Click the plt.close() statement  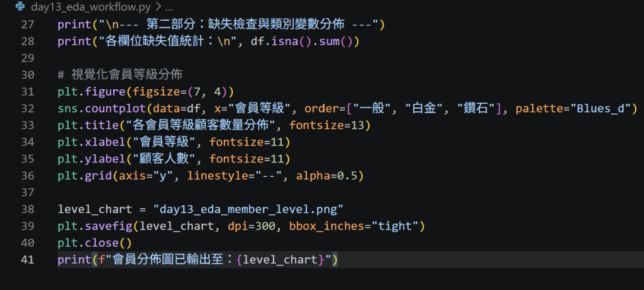(x=94, y=243)
